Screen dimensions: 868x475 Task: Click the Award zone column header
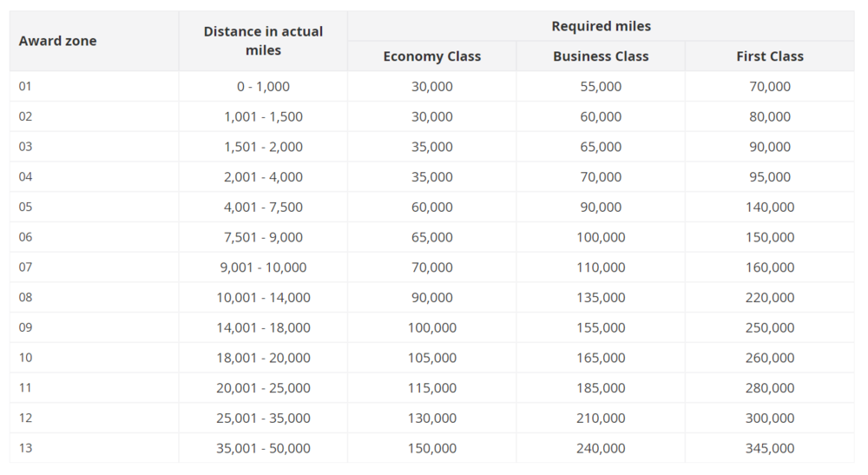(x=57, y=41)
